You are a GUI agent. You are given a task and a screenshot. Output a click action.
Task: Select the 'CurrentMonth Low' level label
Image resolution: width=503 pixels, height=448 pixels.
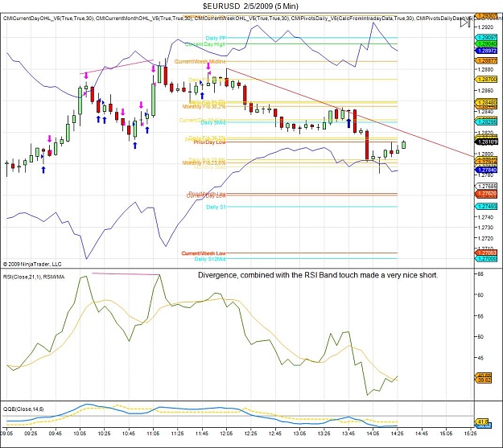tap(204, 253)
